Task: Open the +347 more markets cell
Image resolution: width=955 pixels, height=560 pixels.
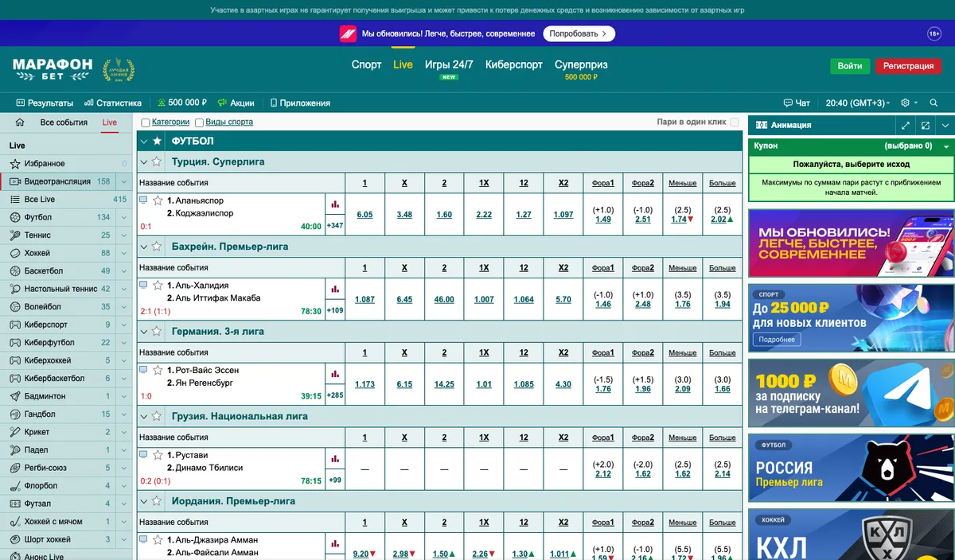Action: tap(335, 226)
